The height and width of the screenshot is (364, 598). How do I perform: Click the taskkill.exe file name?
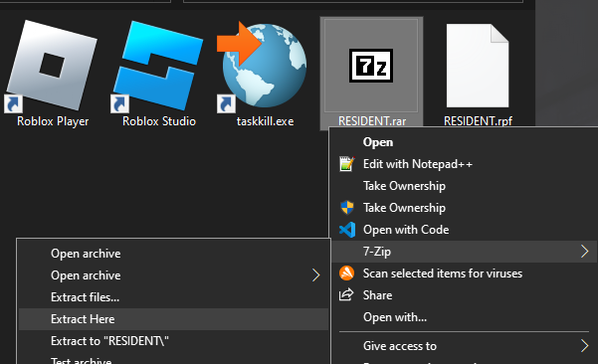pyautogui.click(x=265, y=121)
